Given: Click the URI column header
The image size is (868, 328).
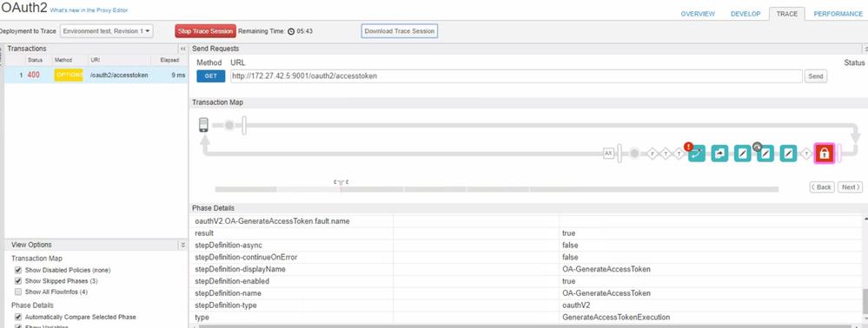Looking at the screenshot, I should tap(96, 60).
